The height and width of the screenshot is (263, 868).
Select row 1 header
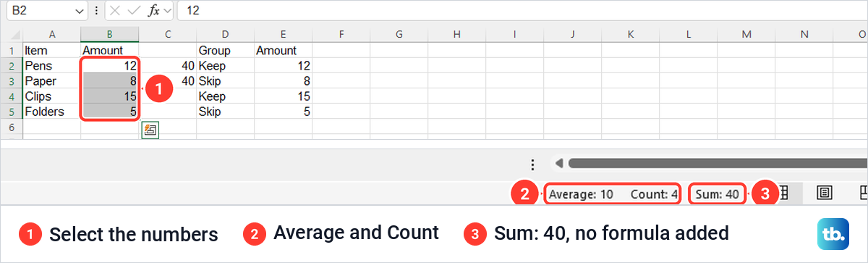(x=12, y=51)
